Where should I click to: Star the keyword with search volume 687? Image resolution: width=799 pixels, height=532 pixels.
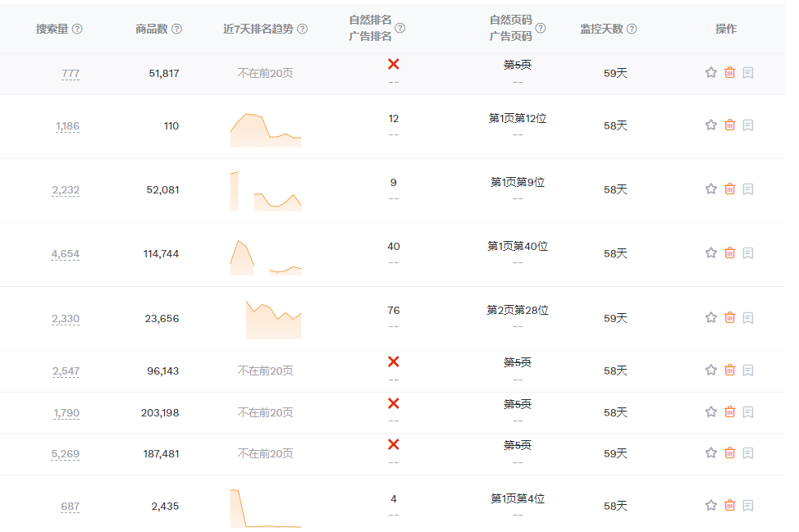click(x=710, y=506)
